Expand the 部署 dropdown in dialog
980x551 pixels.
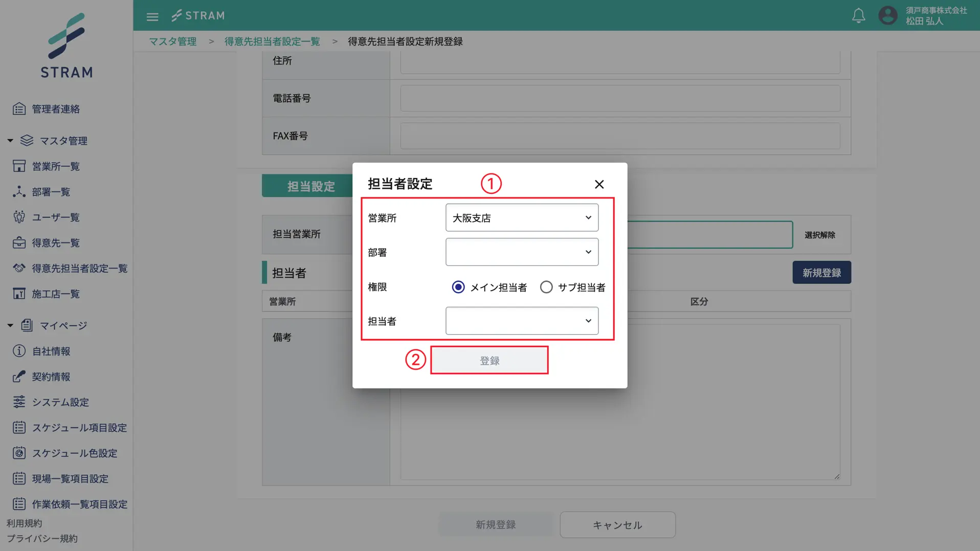[522, 252]
